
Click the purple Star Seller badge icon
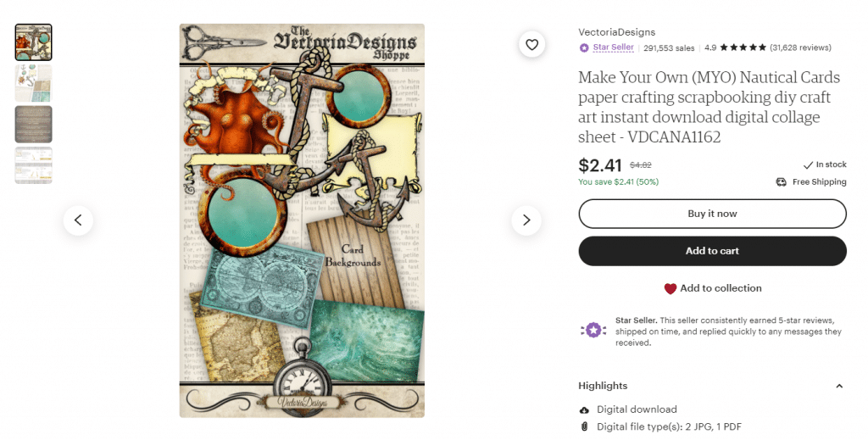[584, 48]
